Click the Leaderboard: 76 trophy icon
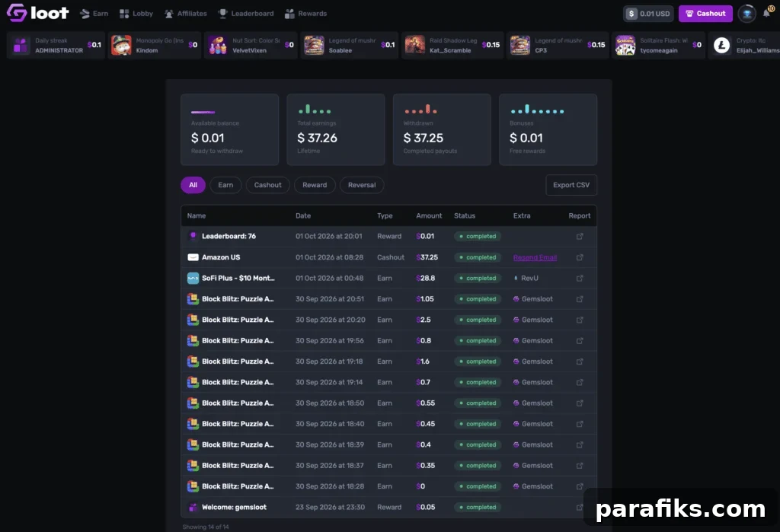Screen dimensions: 780x532 point(193,236)
